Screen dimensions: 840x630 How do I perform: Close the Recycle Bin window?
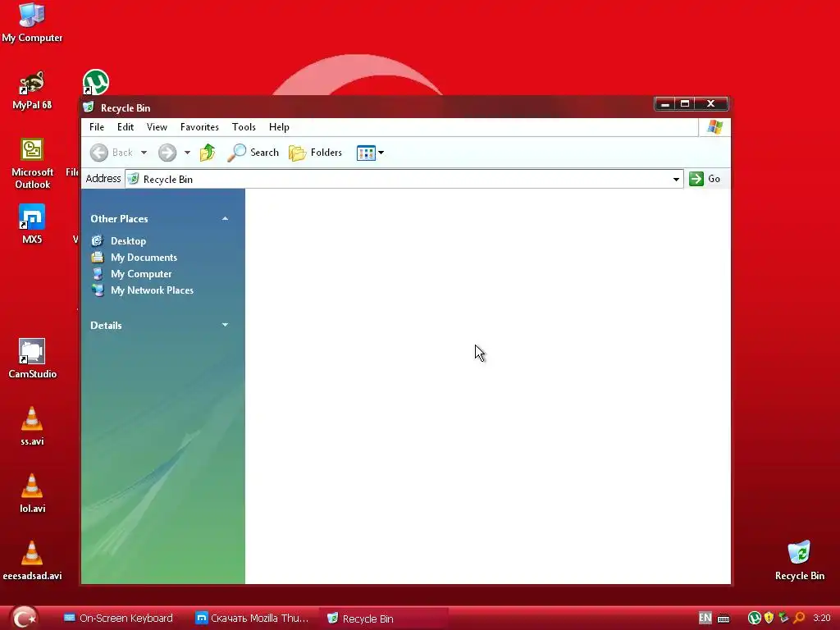711,104
